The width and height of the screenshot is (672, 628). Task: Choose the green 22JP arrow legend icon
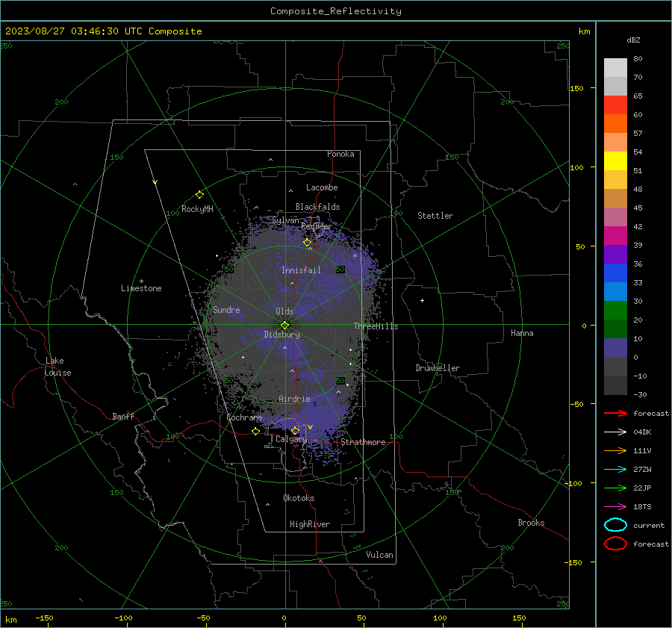615,488
